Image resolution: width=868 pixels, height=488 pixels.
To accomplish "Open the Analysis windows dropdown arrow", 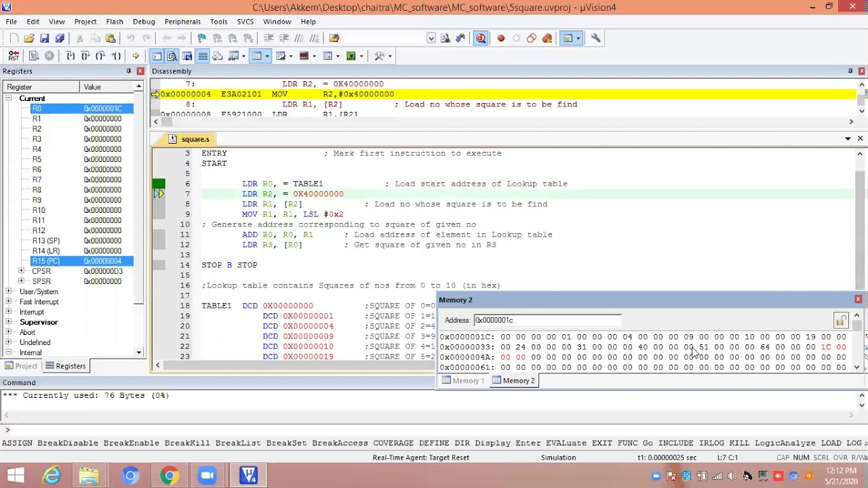I will coord(314,56).
